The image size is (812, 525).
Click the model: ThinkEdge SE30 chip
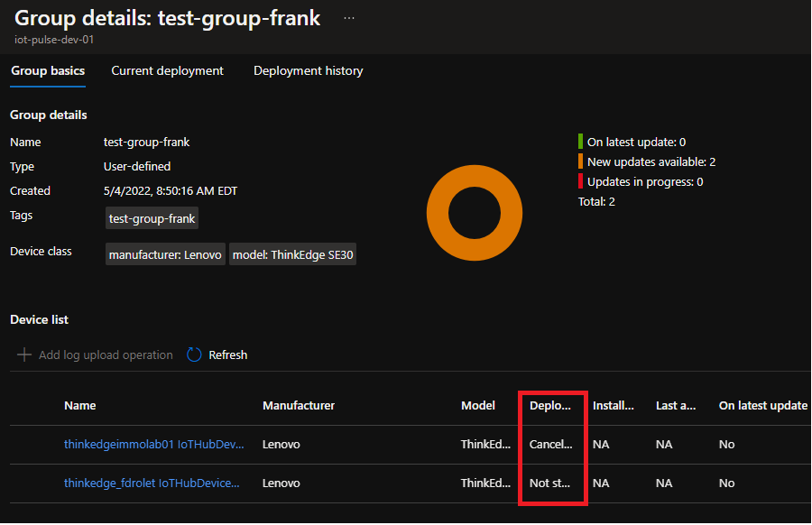[x=292, y=253]
